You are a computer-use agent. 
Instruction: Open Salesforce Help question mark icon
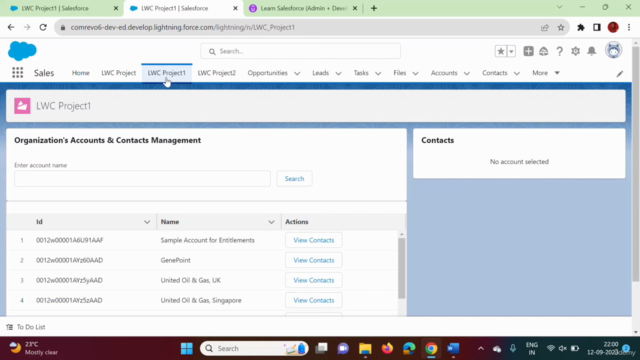[x=560, y=51]
